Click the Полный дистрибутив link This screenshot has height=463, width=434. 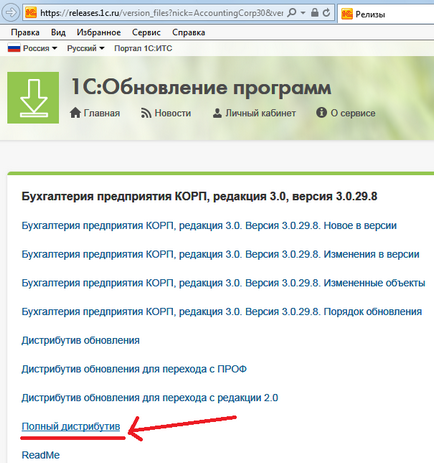[x=71, y=426]
